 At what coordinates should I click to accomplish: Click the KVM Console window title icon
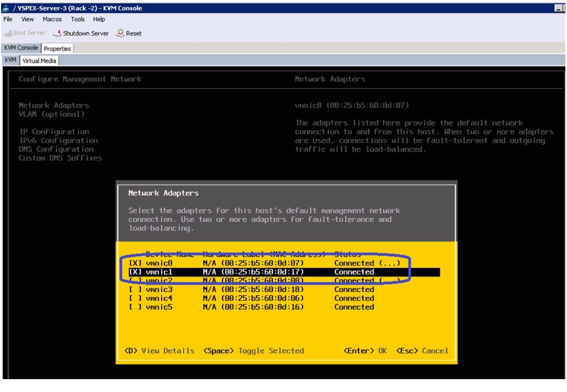coord(5,8)
